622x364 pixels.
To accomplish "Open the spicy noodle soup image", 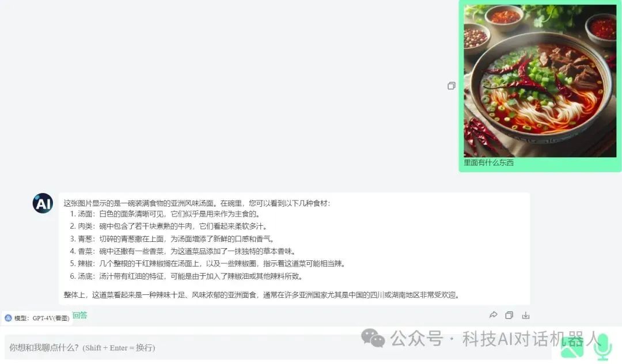I will point(540,81).
